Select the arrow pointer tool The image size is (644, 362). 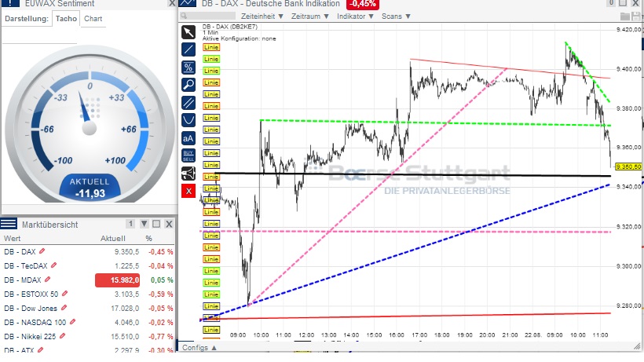188,32
